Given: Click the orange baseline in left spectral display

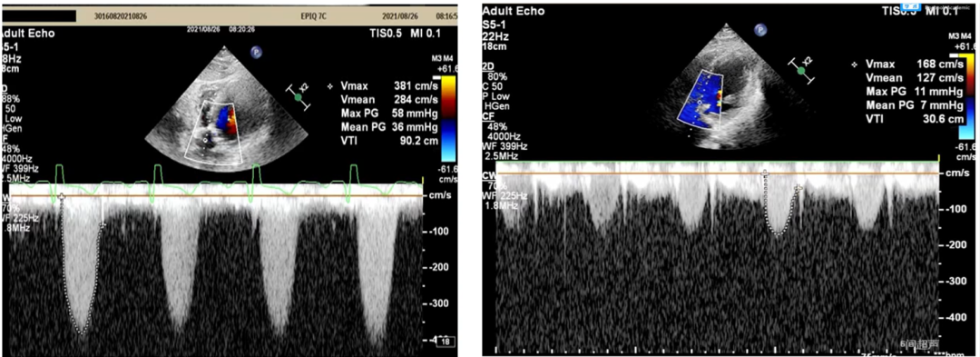Looking at the screenshot, I should [211, 195].
